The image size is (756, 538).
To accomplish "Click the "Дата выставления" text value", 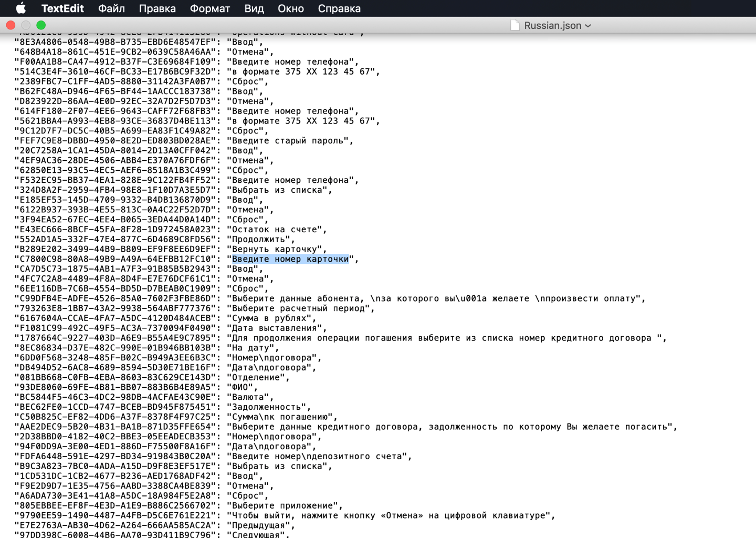I will 277,328.
